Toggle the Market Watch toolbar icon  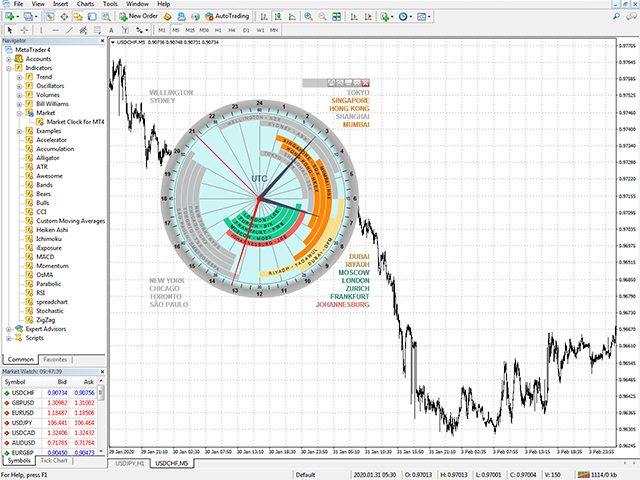(50, 16)
